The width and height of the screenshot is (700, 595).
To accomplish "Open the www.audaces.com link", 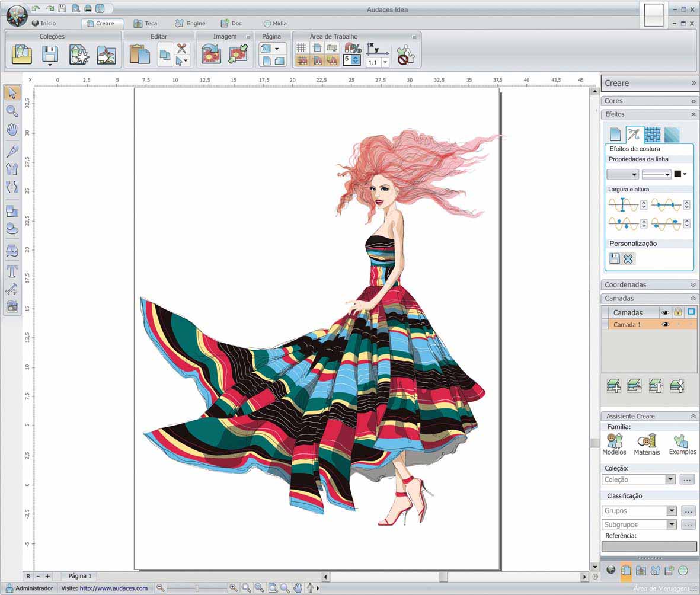I will [113, 588].
